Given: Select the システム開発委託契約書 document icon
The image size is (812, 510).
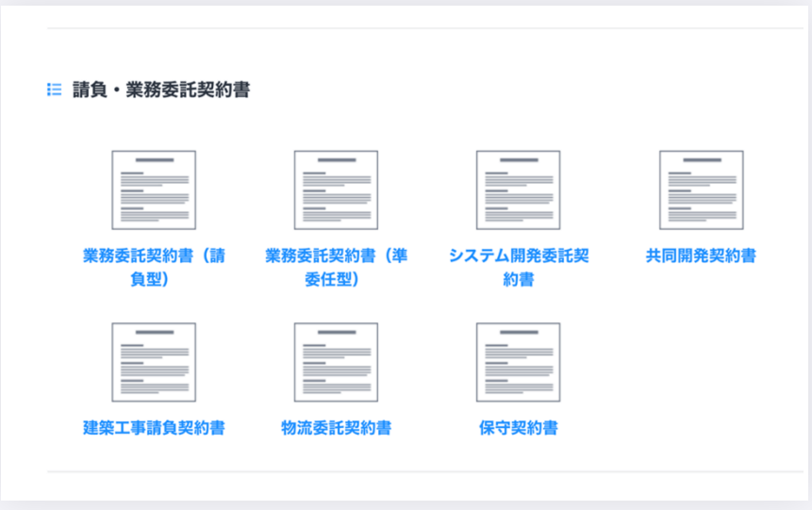Looking at the screenshot, I should (518, 189).
